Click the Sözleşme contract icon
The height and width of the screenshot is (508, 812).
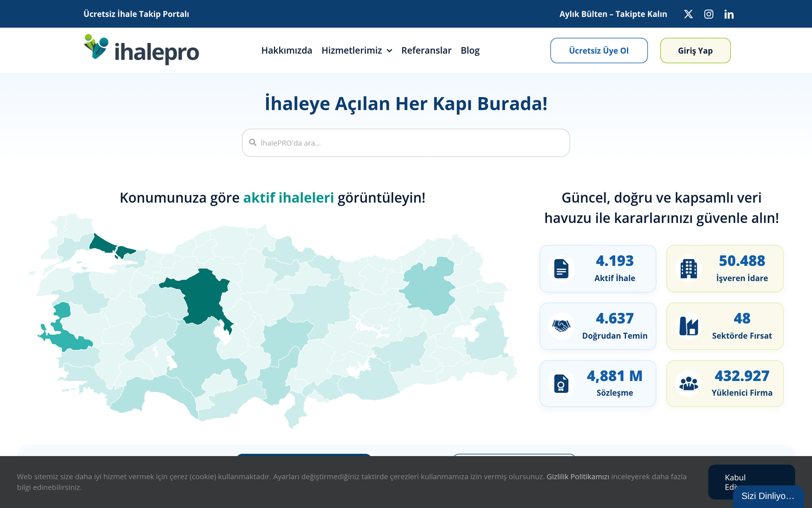[561, 384]
